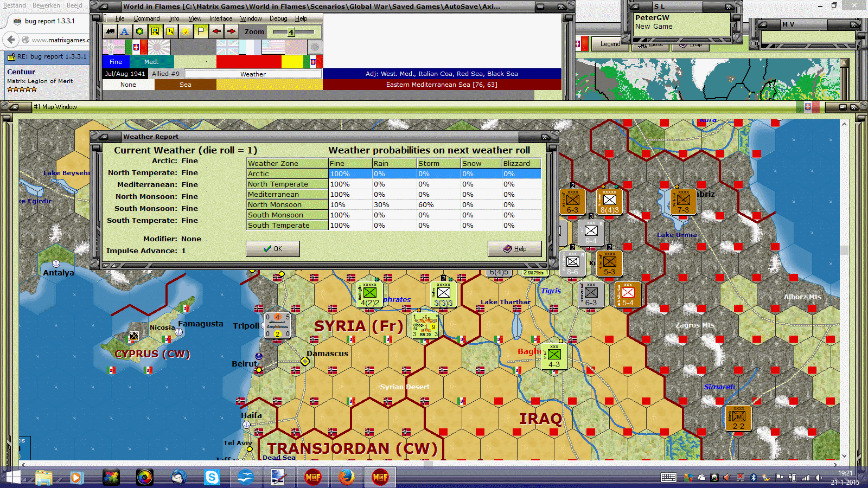
Task: Open the File menu
Action: click(120, 18)
